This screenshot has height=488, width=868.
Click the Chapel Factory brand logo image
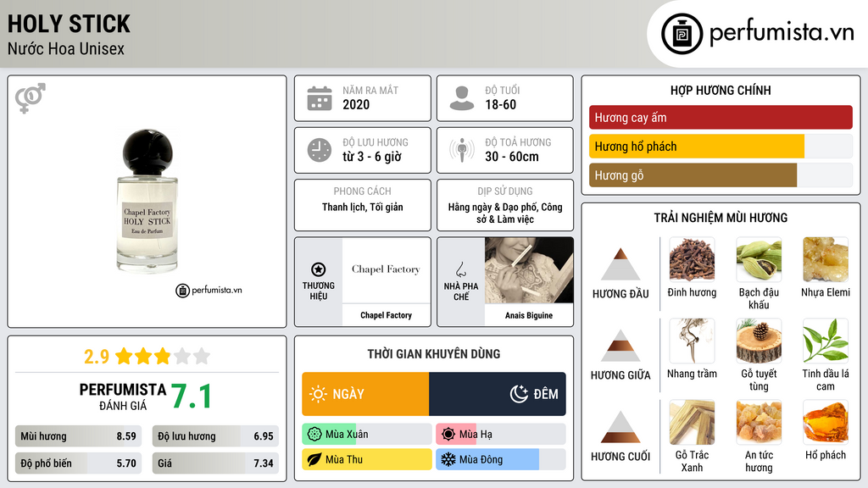tap(386, 270)
